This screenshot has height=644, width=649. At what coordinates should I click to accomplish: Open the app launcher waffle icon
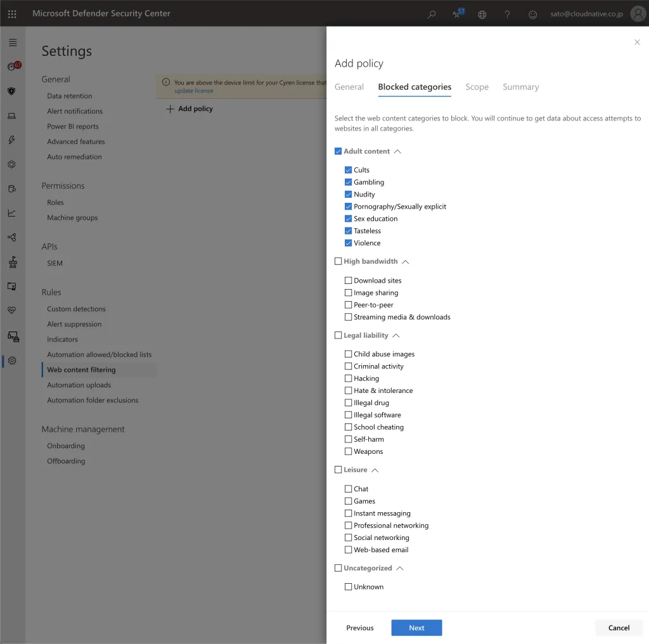12,13
